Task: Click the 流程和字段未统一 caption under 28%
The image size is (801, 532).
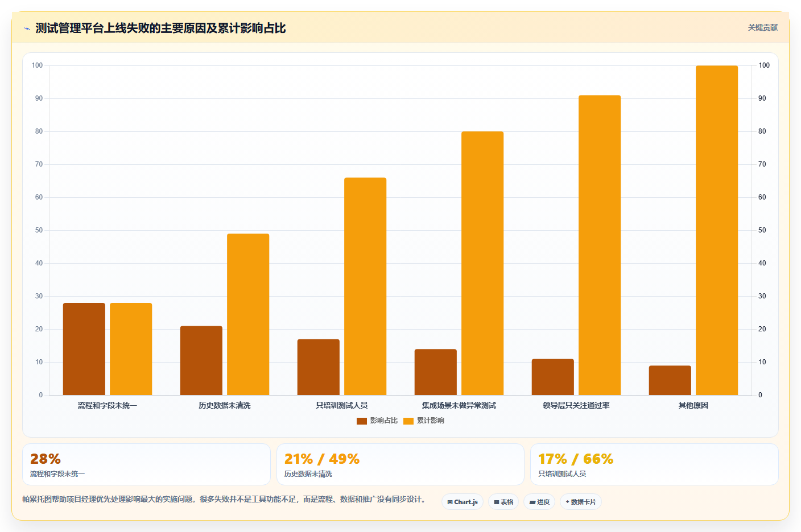Action: pyautogui.click(x=57, y=474)
